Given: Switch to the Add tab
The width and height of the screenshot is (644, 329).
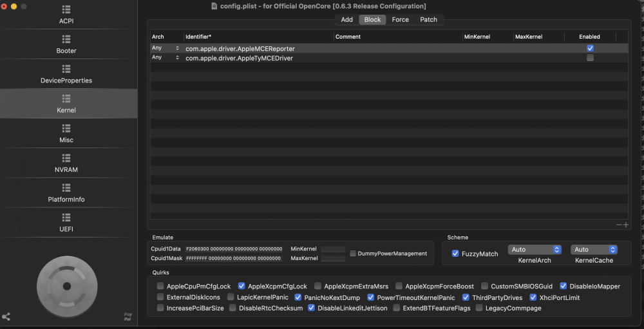Looking at the screenshot, I should point(346,19).
